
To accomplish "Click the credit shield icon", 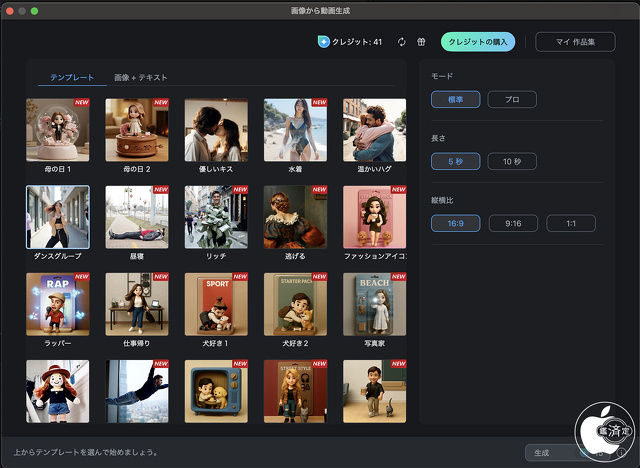I will (323, 42).
